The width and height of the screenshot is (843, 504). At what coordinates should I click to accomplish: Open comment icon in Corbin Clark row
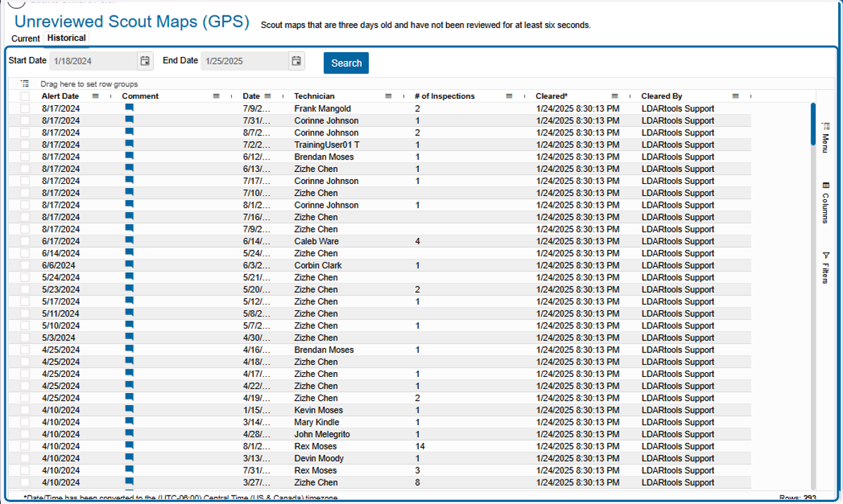coord(129,265)
